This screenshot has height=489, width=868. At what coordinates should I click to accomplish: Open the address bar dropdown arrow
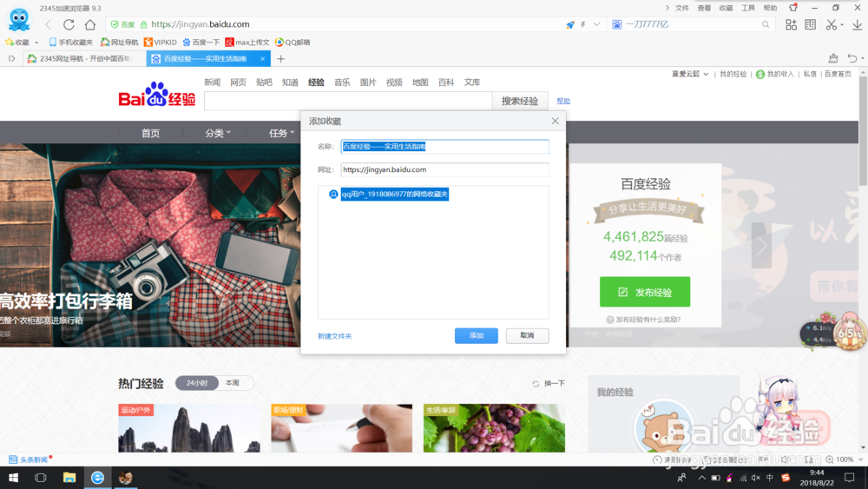coord(596,24)
